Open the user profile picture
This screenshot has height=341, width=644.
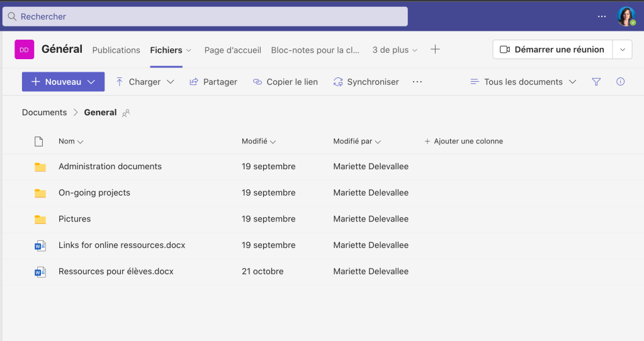point(626,16)
